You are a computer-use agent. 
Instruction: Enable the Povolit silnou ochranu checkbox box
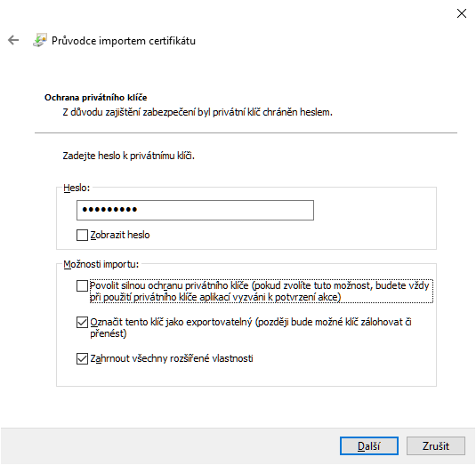click(82, 285)
